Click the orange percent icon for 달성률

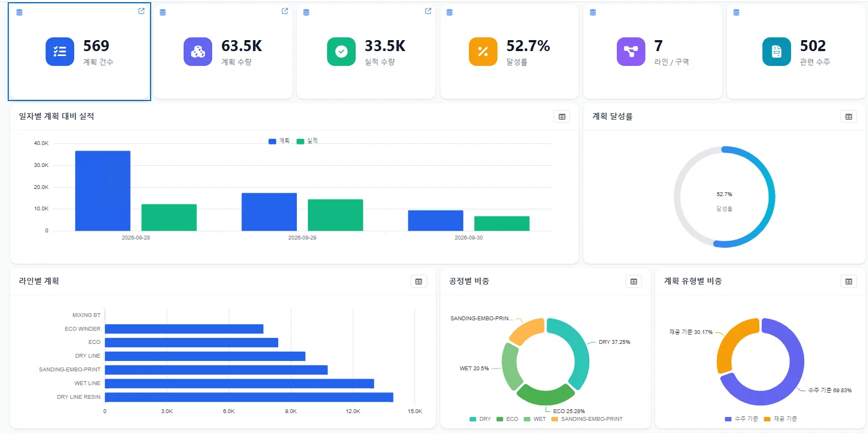tap(483, 52)
